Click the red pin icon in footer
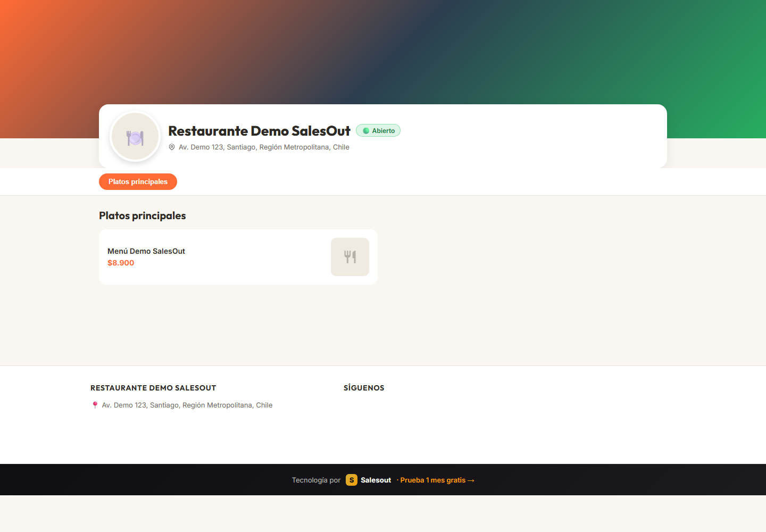This screenshot has height=532, width=766. pyautogui.click(x=95, y=405)
